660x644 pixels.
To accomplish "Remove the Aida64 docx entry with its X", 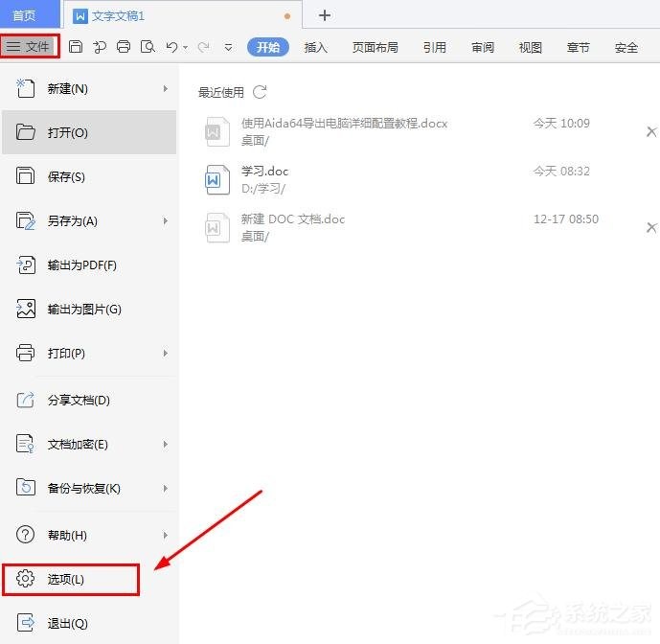I will click(x=651, y=132).
